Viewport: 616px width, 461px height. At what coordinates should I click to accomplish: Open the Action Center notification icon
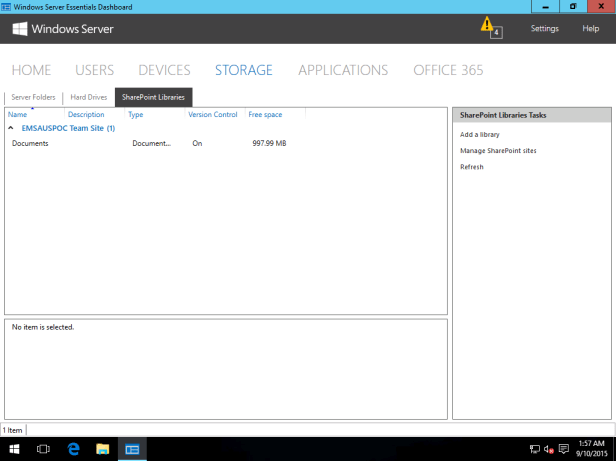point(564,449)
